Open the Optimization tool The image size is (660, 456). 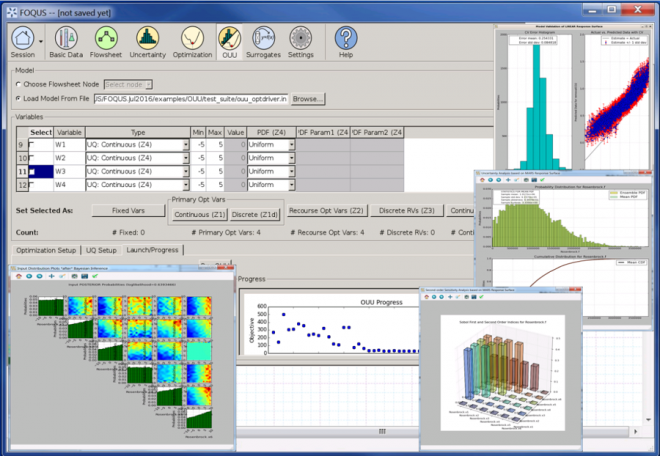click(x=192, y=42)
